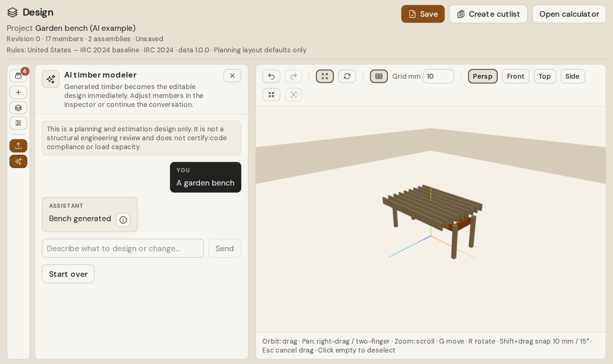Click the 'Rules: United States — IRC 2024' line
The height and width of the screenshot is (364, 613).
click(156, 50)
